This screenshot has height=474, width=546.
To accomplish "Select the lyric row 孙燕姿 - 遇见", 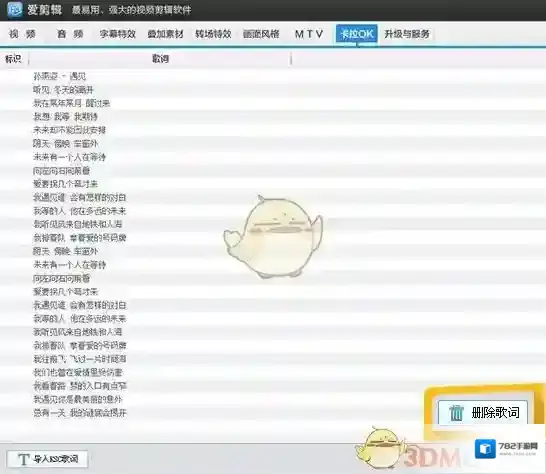I will (x=60, y=76).
